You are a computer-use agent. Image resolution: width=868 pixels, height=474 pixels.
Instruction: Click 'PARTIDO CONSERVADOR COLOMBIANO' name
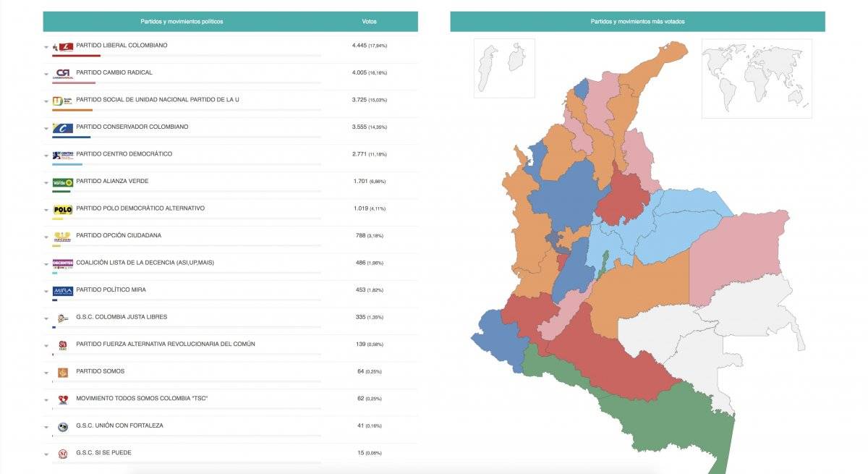click(x=132, y=127)
